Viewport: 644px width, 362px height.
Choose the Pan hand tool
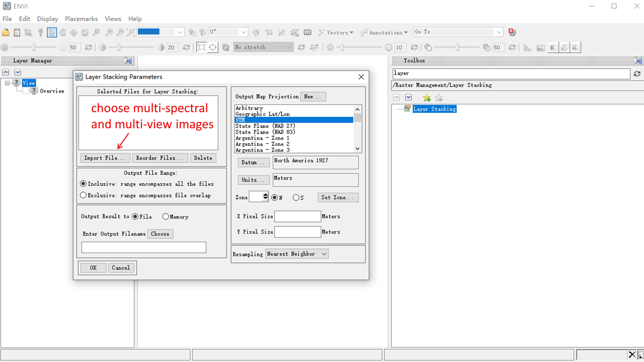(63, 32)
